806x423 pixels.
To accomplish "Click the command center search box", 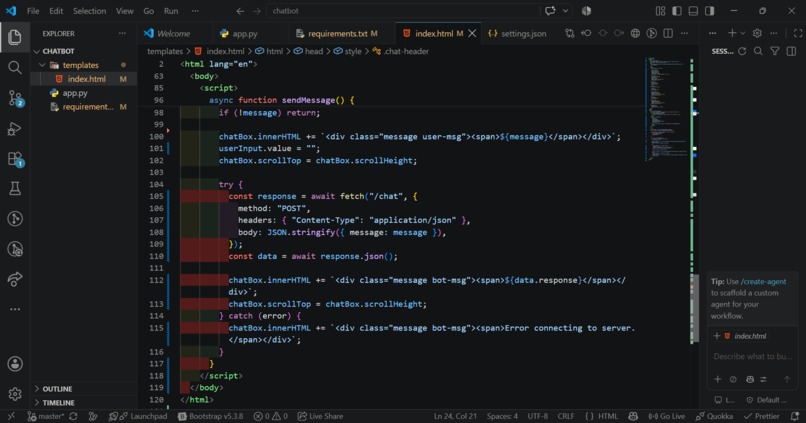I will tap(402, 11).
